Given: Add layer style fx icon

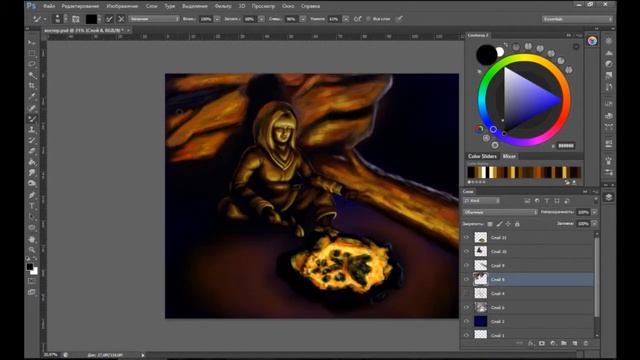Looking at the screenshot, I should [531, 343].
